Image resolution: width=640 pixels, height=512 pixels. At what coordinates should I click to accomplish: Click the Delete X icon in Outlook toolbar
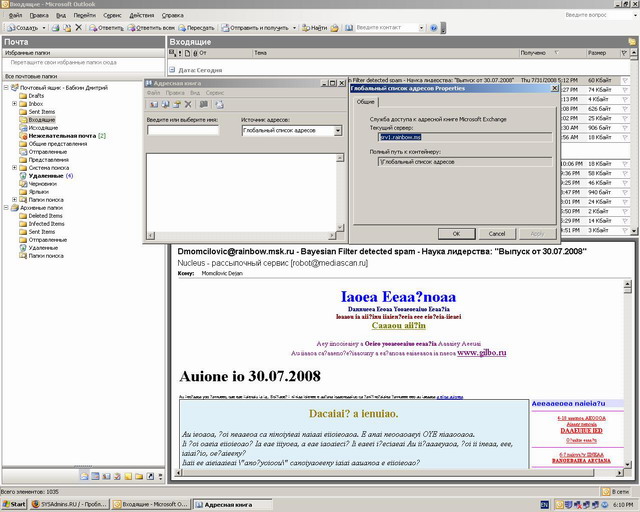78,28
